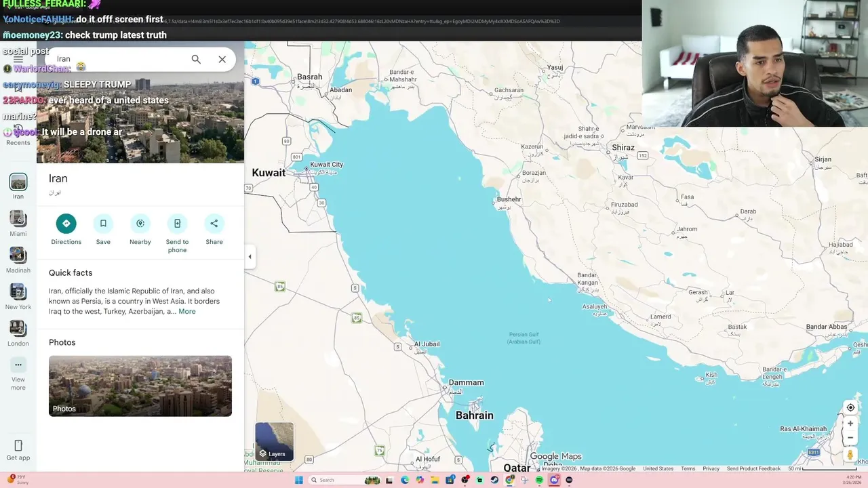The image size is (868, 488).
Task: Open the London recent place
Action: 18,333
